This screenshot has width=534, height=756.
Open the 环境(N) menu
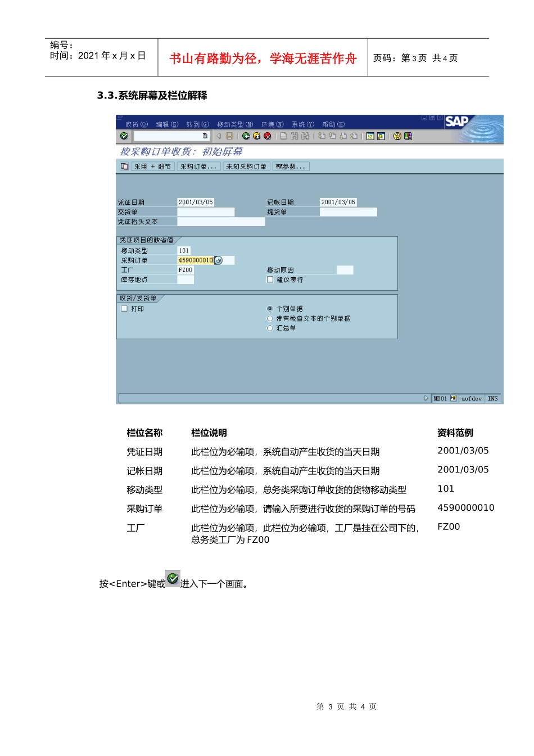click(x=273, y=124)
